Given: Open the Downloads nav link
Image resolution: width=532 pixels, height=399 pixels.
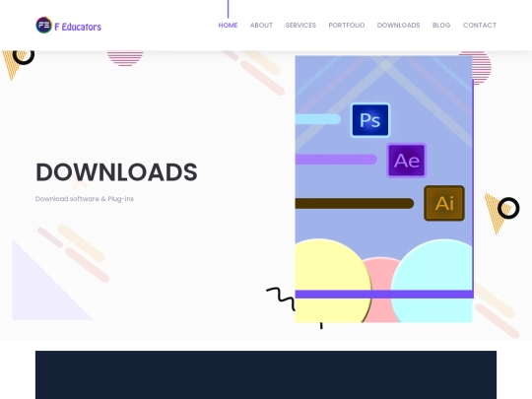Looking at the screenshot, I should pos(399,25).
